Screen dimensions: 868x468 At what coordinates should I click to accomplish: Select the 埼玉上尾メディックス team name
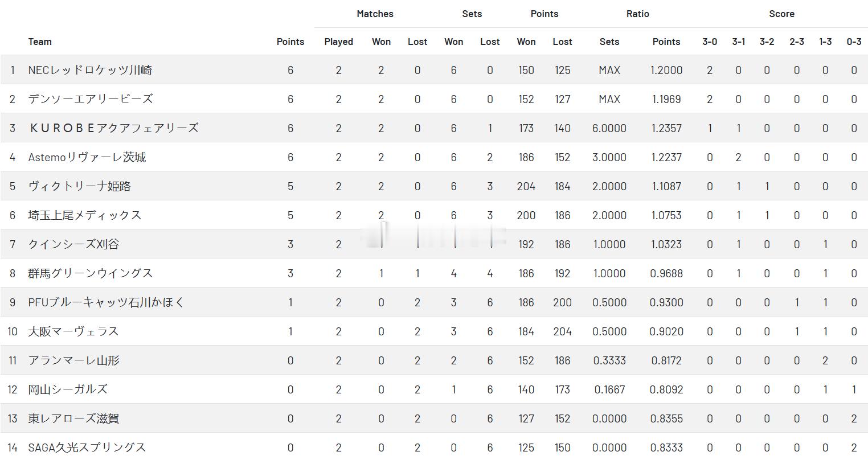(85, 215)
